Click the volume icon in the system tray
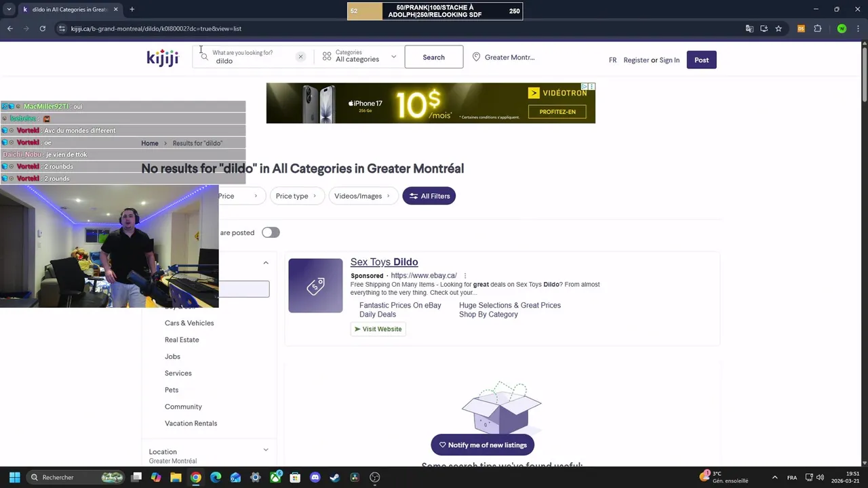 click(x=821, y=477)
